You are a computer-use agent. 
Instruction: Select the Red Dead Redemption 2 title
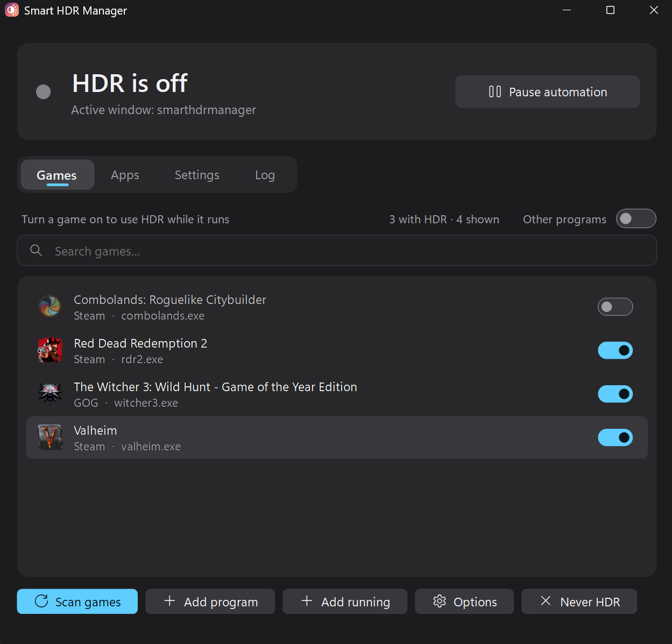click(x=140, y=343)
